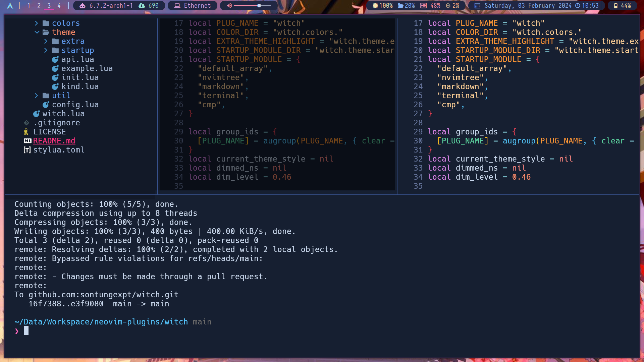Click the Lua icon beside api.lua
The image size is (644, 362).
pos(55,59)
